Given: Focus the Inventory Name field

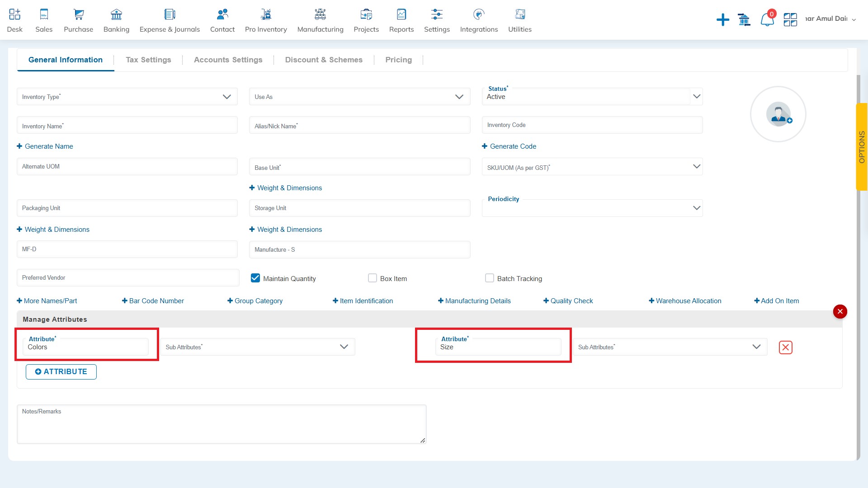Looking at the screenshot, I should (x=127, y=125).
